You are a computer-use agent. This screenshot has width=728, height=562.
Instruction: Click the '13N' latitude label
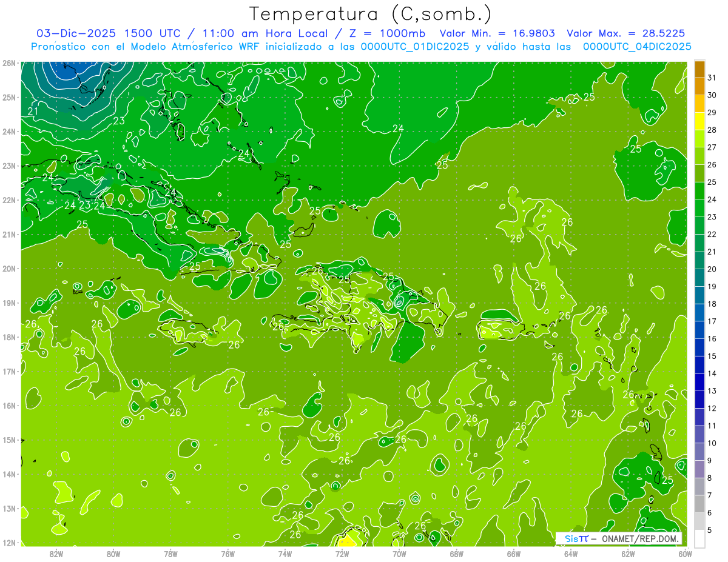[x=9, y=508]
